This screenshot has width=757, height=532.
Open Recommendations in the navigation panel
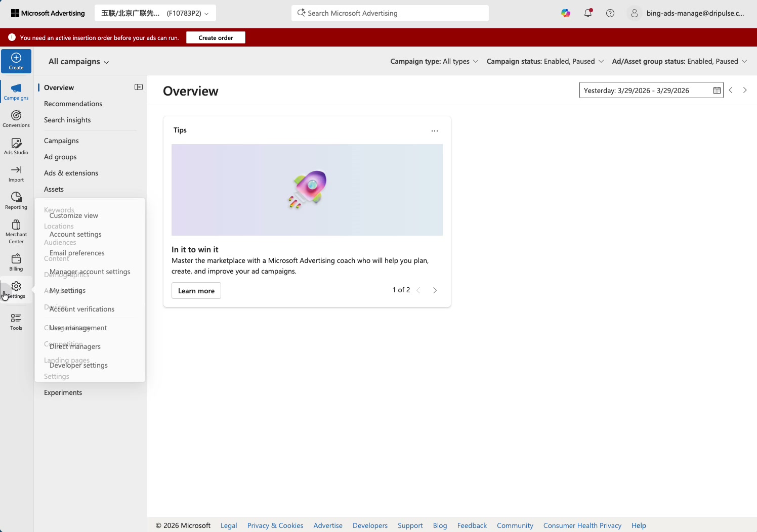(73, 104)
